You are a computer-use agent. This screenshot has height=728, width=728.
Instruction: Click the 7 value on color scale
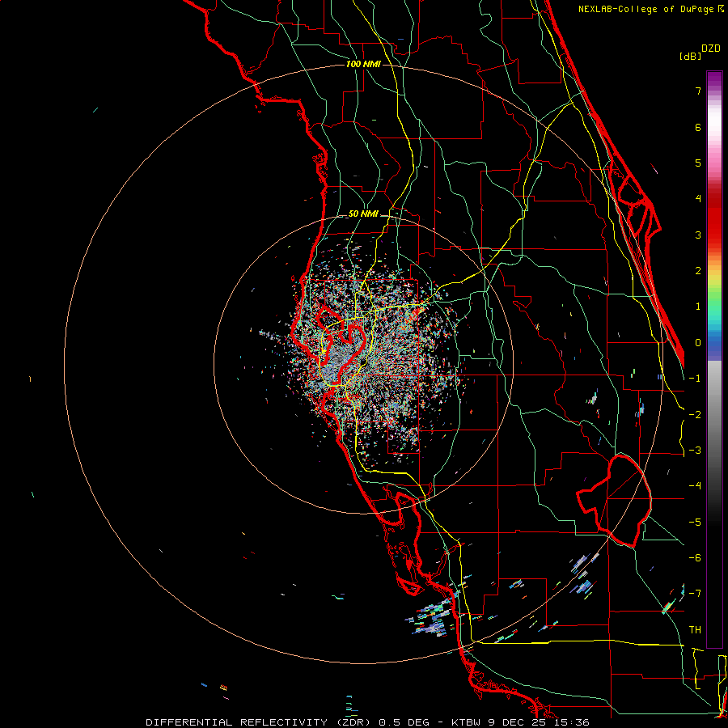[x=698, y=91]
